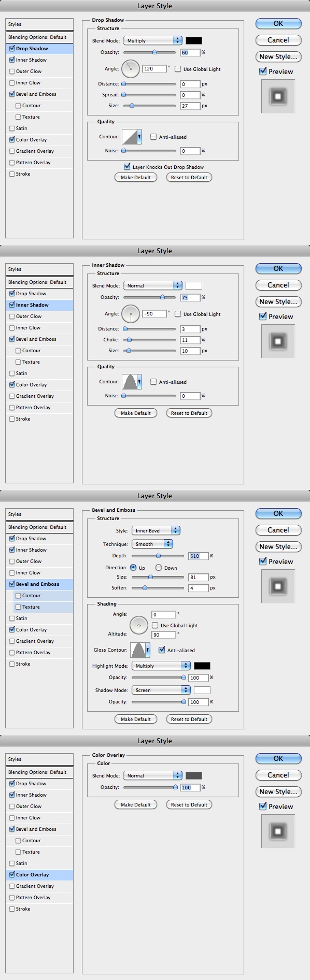
Task: Click the Color Overlay Opacity field showing 100
Action: [190, 787]
